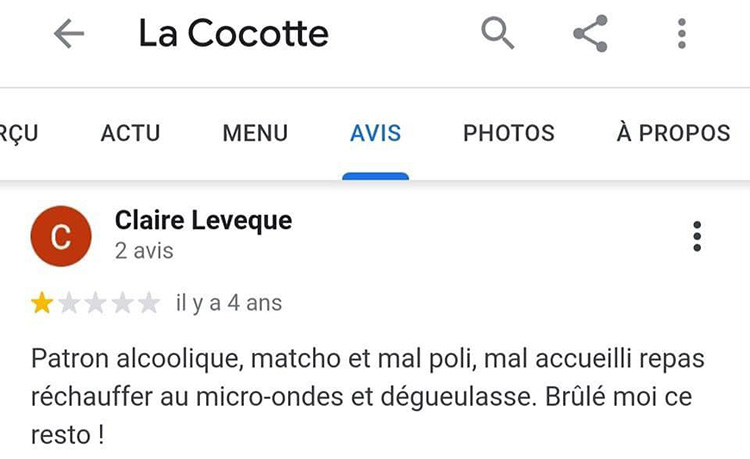750x459 pixels.
Task: Go to the PHOTOS tab
Action: click(508, 133)
